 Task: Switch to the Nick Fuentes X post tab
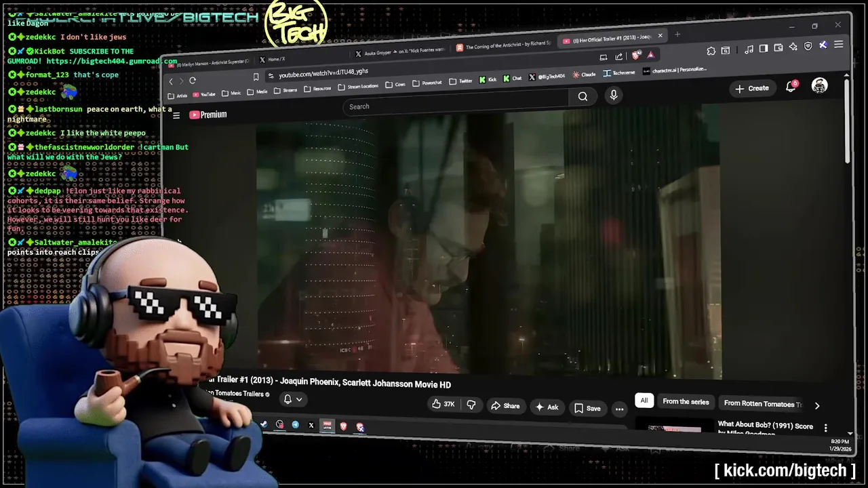tap(400, 51)
